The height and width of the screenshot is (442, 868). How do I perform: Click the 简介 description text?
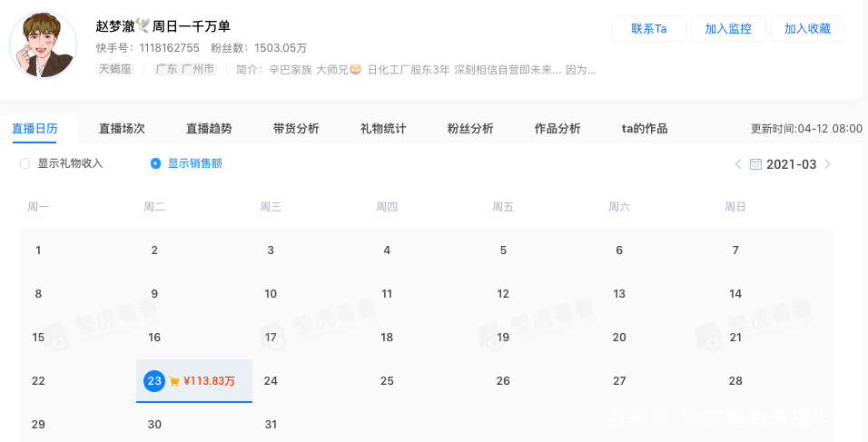[416, 70]
